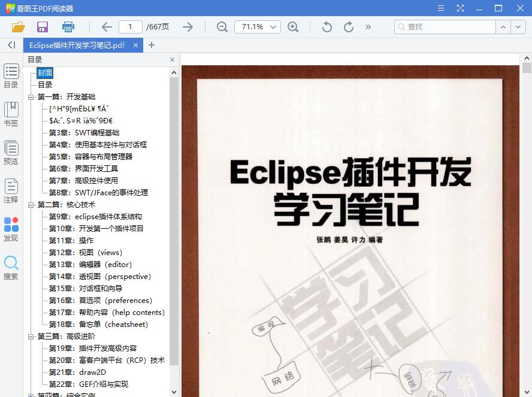The width and height of the screenshot is (532, 397).
Task: Open 第16章：首选项 (preferences)
Action: (x=101, y=301)
